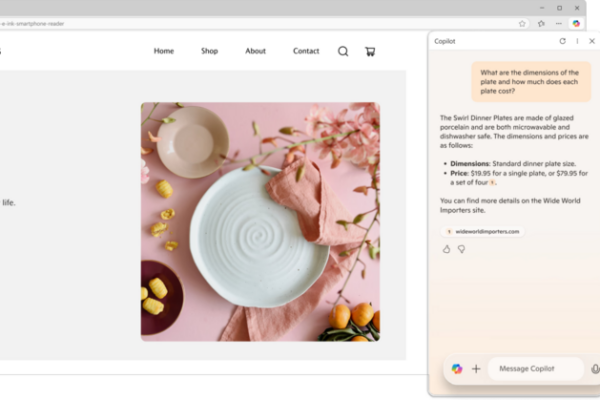Screen dimensions: 600x400
Task: Click the citation marker after 'set of four'
Action: point(492,183)
